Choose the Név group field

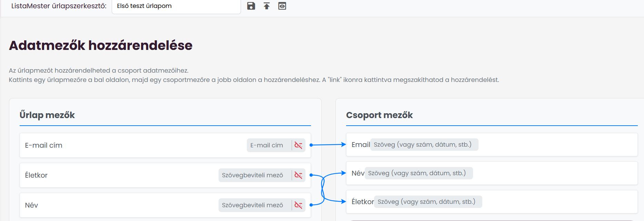coord(492,173)
